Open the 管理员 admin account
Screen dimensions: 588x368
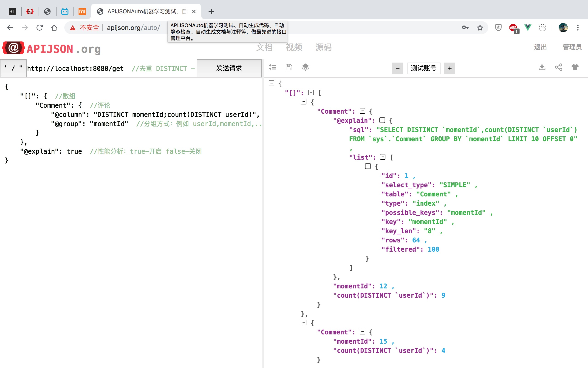(572, 47)
